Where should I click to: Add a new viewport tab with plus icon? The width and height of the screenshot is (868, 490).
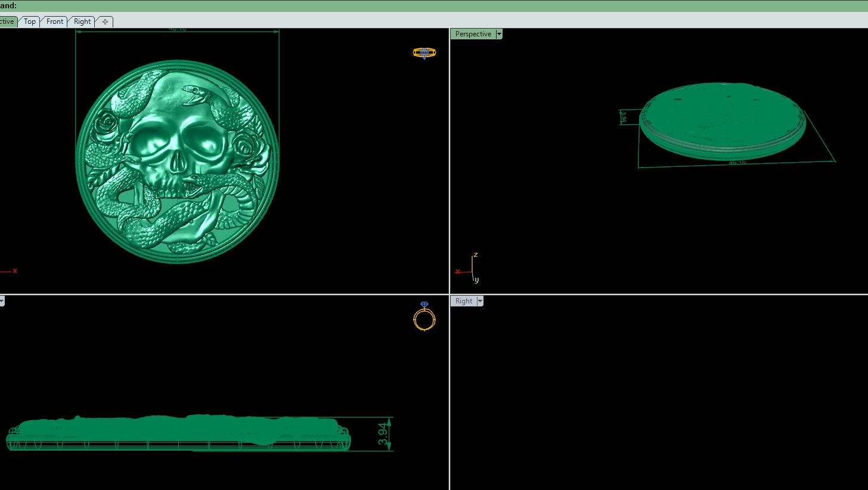105,21
